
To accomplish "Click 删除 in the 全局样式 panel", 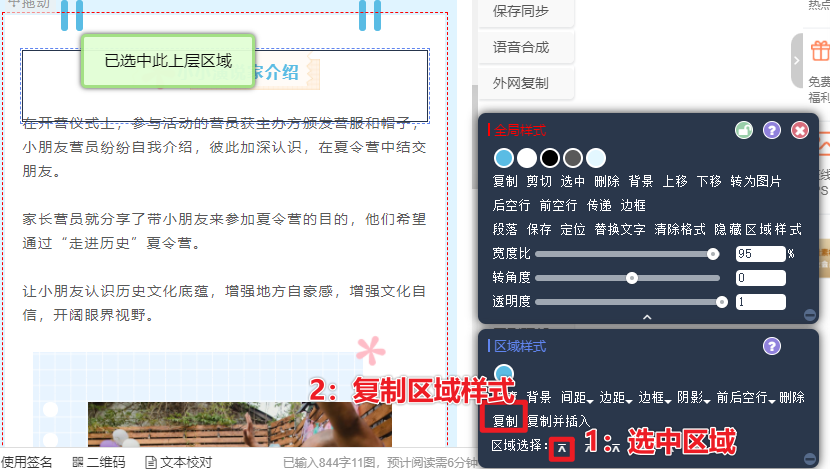I will (607, 182).
